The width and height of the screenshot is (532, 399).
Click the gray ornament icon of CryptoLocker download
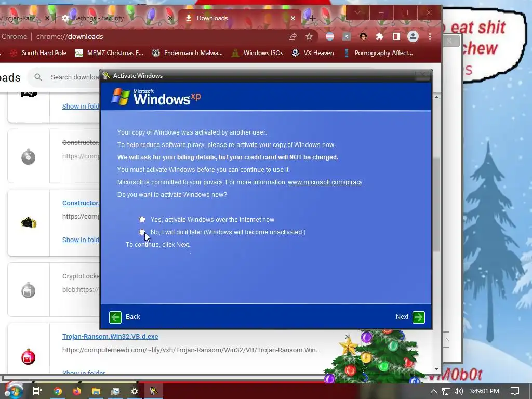coord(28,290)
